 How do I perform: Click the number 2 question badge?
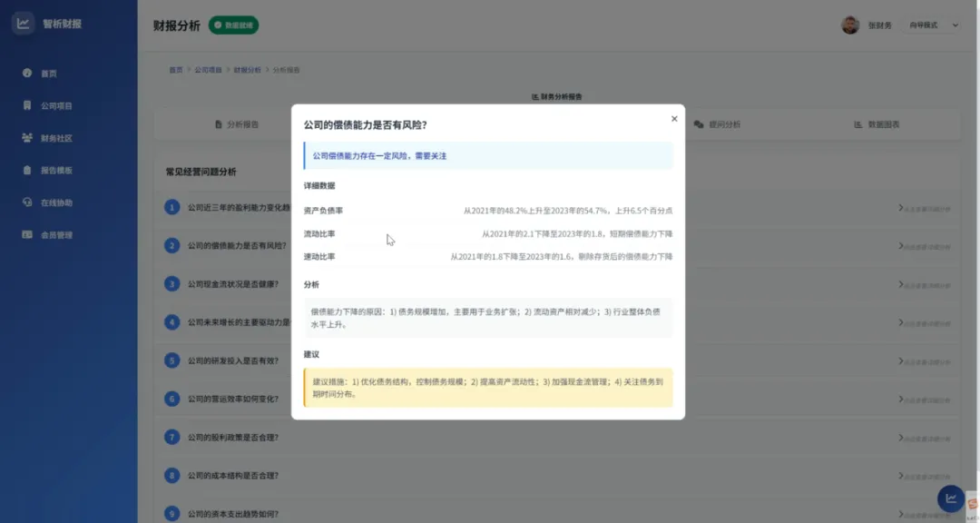tap(171, 245)
